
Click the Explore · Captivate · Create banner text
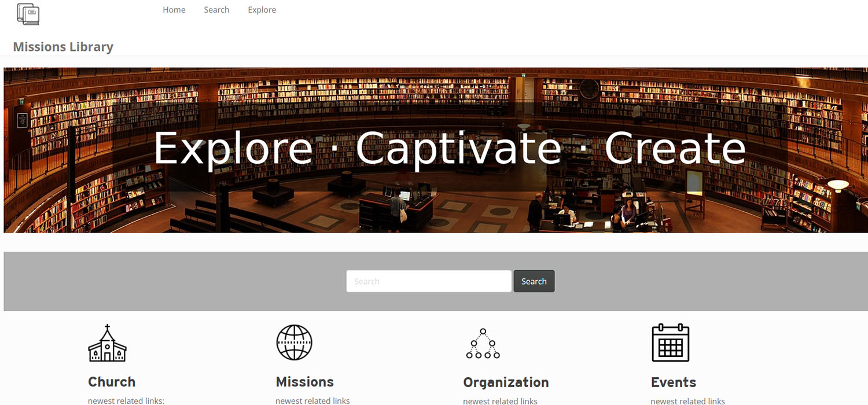pos(450,148)
